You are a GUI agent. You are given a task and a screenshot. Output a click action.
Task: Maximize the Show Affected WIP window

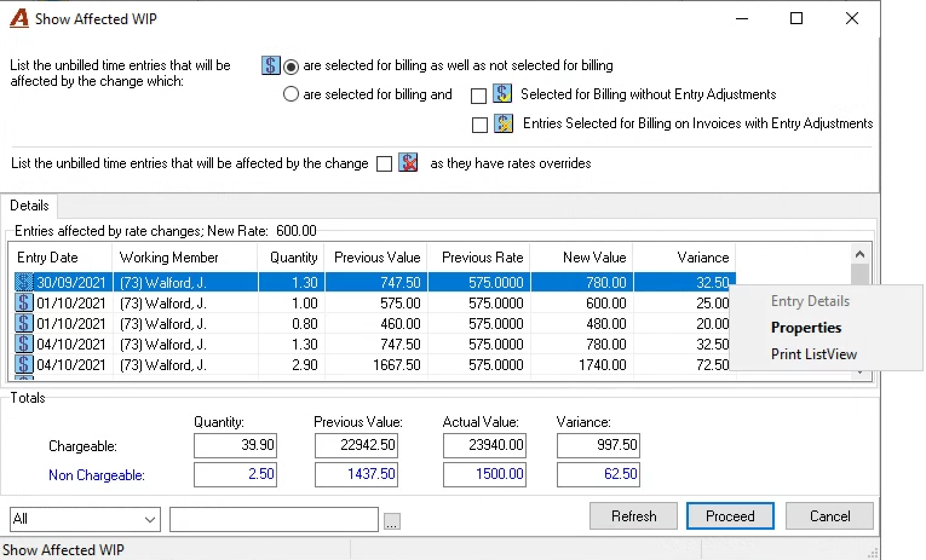(796, 19)
